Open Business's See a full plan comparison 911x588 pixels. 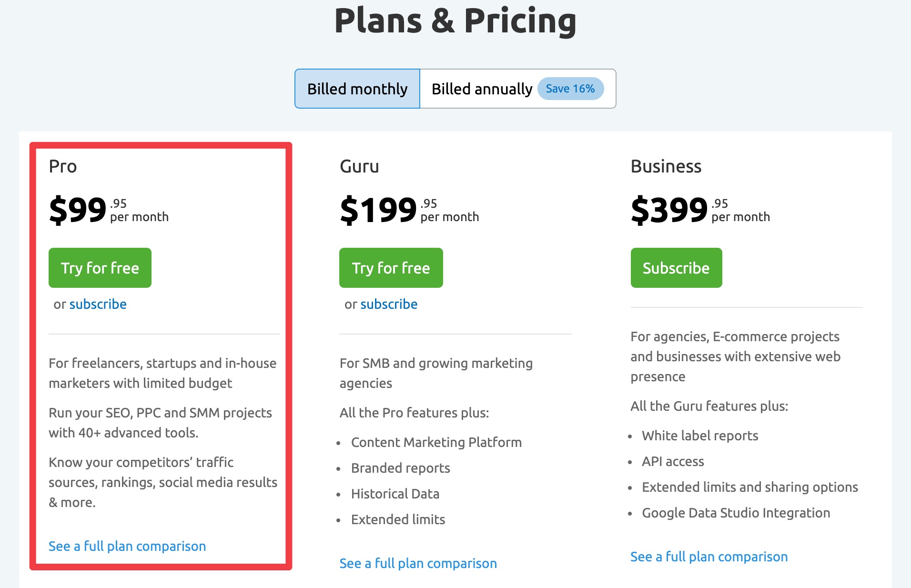point(709,557)
